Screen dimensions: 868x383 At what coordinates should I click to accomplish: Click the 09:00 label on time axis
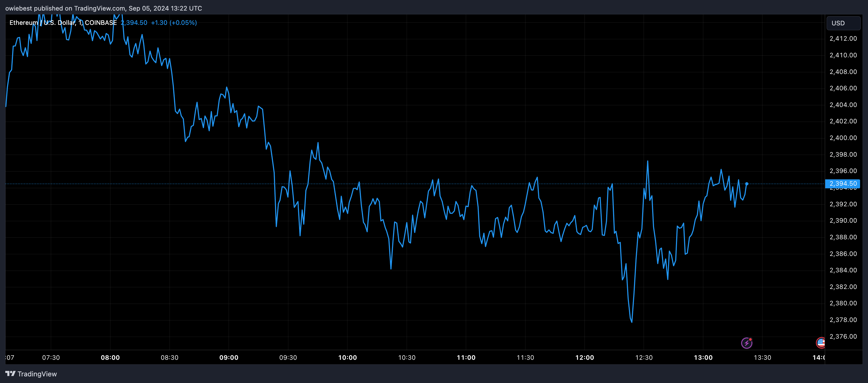229,358
